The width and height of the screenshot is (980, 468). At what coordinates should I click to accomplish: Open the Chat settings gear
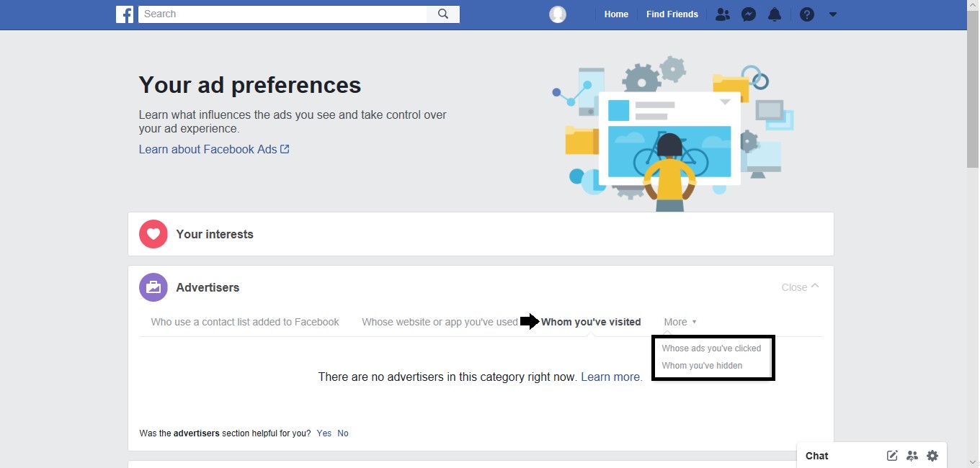932,456
